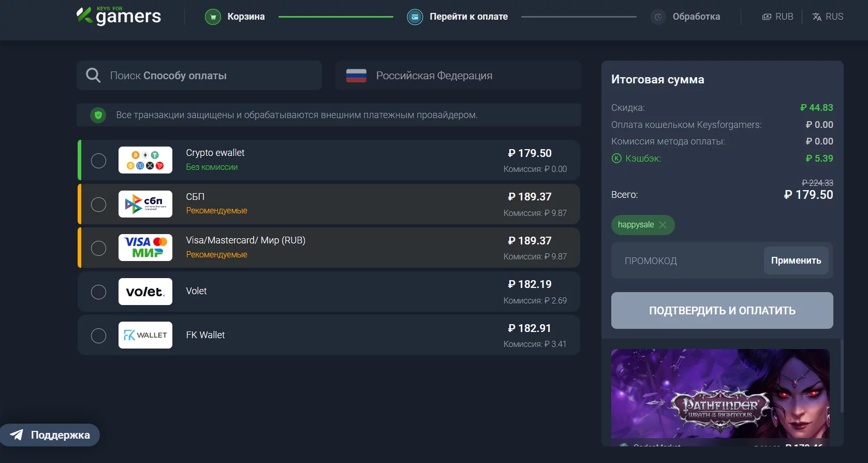
Task: Open the RUB currency selector
Action: (777, 17)
